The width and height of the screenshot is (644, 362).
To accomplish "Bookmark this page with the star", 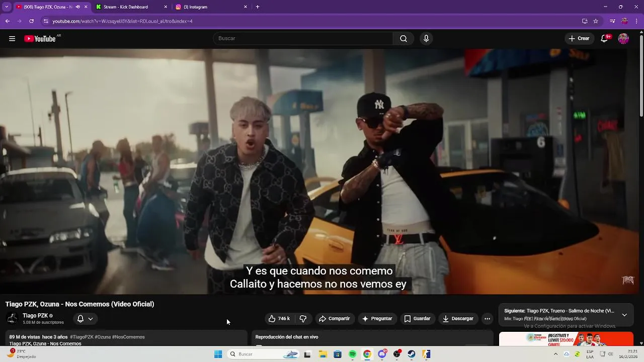I will click(596, 21).
